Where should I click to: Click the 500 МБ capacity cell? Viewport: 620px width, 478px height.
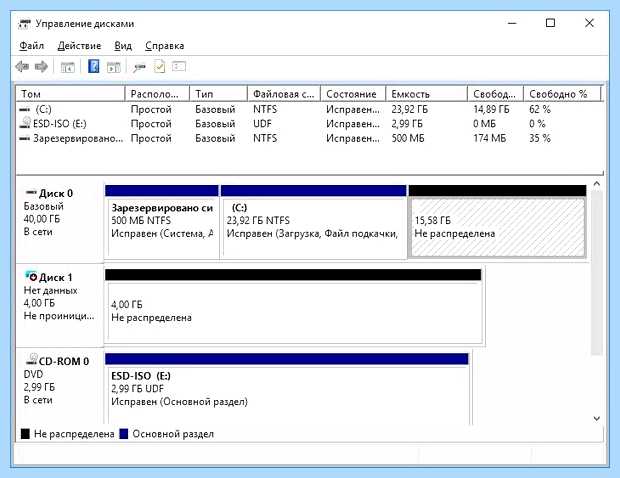[408, 138]
